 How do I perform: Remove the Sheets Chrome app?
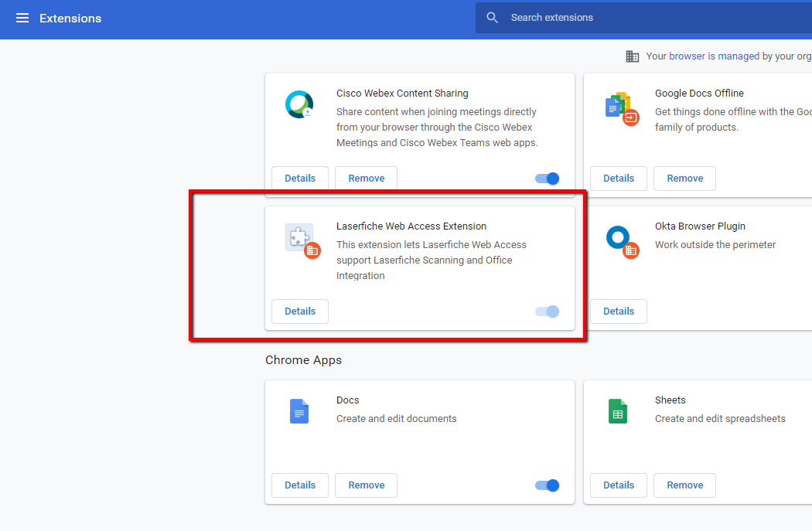(x=684, y=485)
